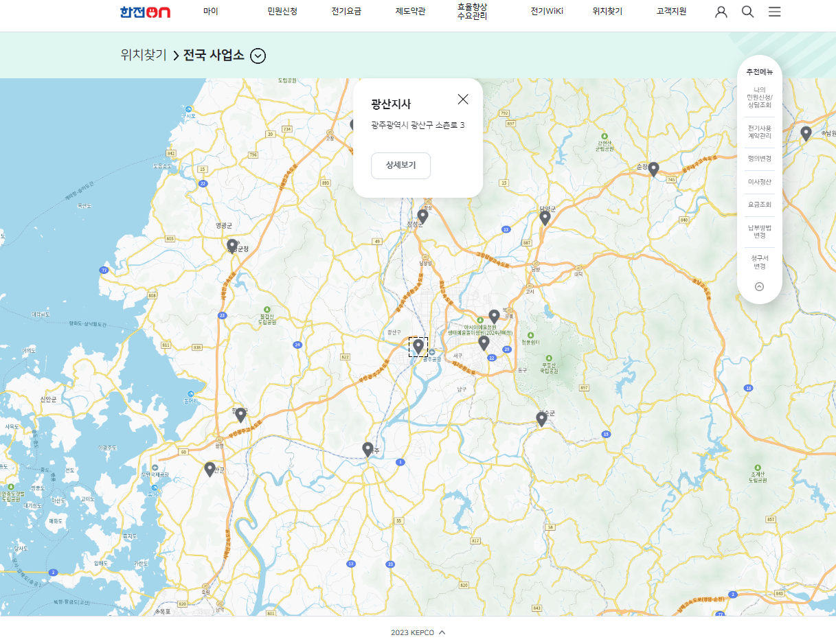Open 나의 민원신청/상담조회 shortcut
This screenshot has width=836, height=644.
tap(759, 97)
